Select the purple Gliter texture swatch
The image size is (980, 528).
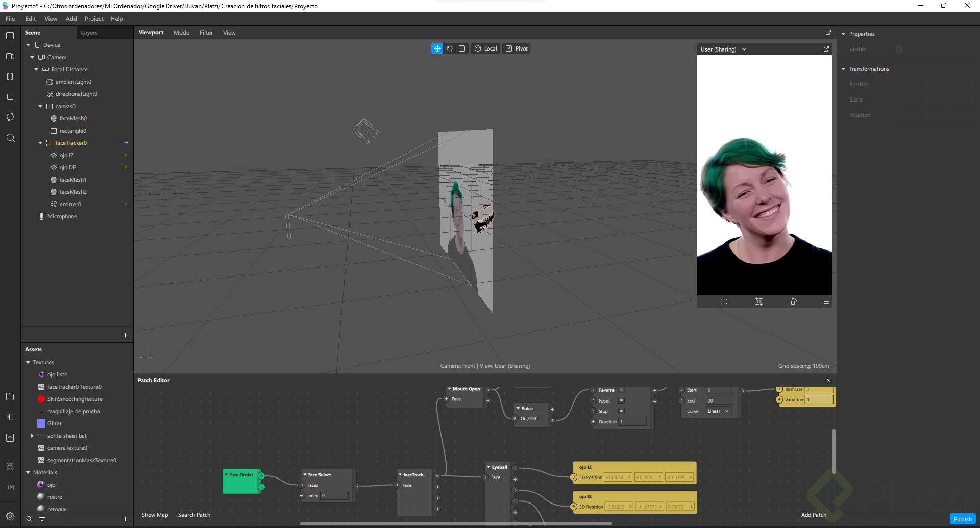tap(41, 423)
